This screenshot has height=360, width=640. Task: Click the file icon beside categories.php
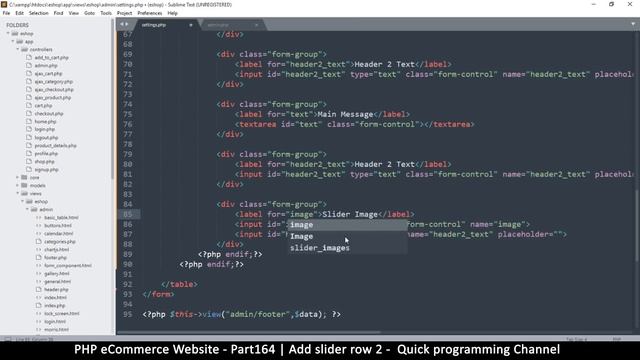39,242
